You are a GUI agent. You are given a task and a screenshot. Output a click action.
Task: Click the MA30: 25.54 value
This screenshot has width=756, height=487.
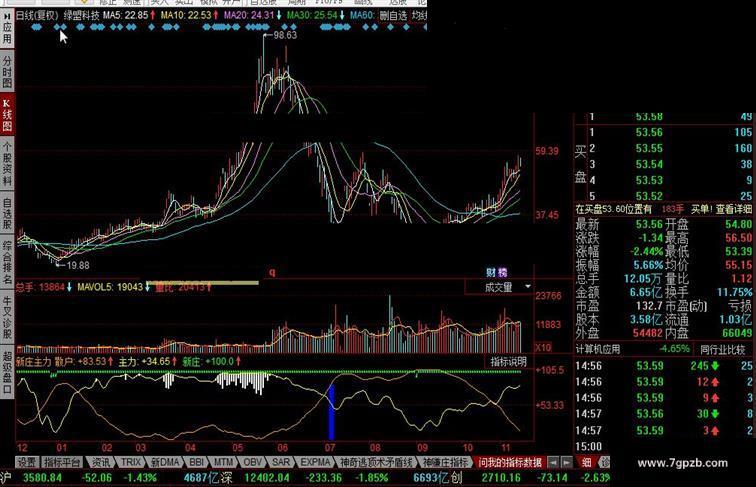click(x=312, y=15)
